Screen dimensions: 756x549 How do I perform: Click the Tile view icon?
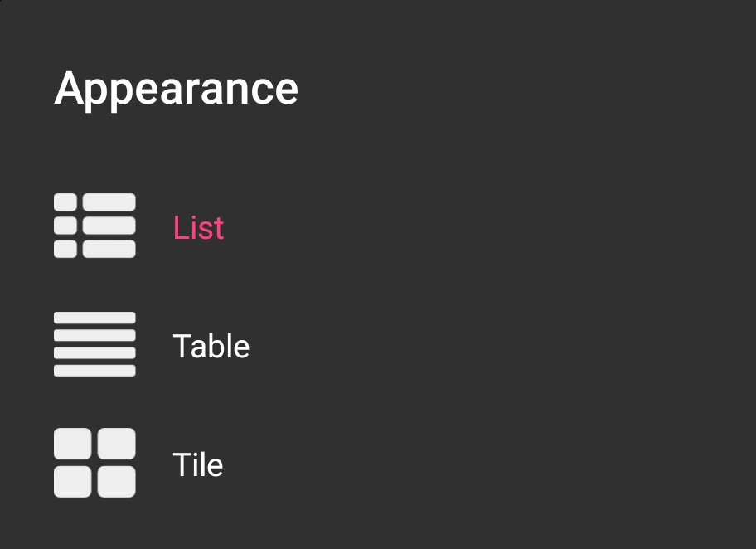click(x=94, y=463)
